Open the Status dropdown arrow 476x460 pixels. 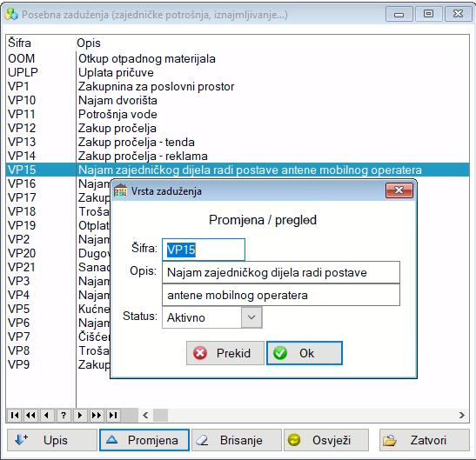(251, 317)
